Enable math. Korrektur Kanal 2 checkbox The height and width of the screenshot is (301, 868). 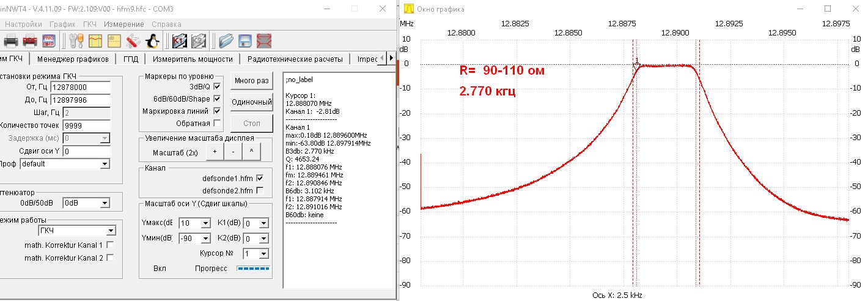click(110, 258)
